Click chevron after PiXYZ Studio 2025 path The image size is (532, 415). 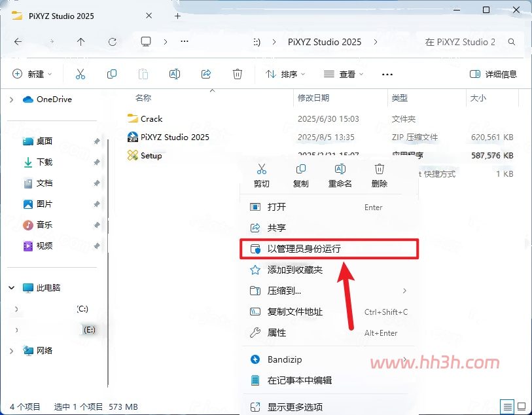pyautogui.click(x=376, y=42)
